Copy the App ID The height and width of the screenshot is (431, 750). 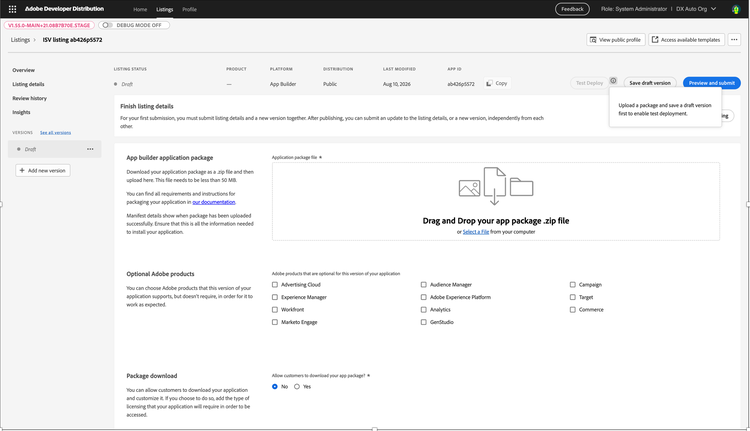pos(497,83)
